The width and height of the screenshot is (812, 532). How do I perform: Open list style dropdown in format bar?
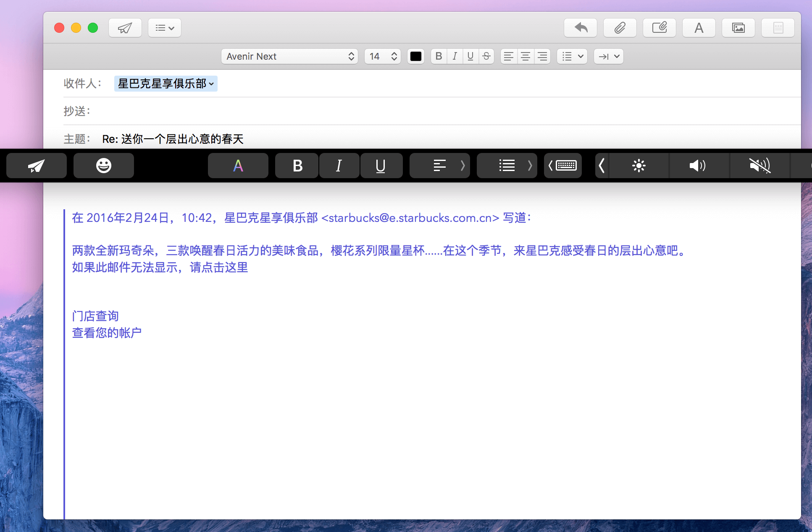tap(572, 56)
